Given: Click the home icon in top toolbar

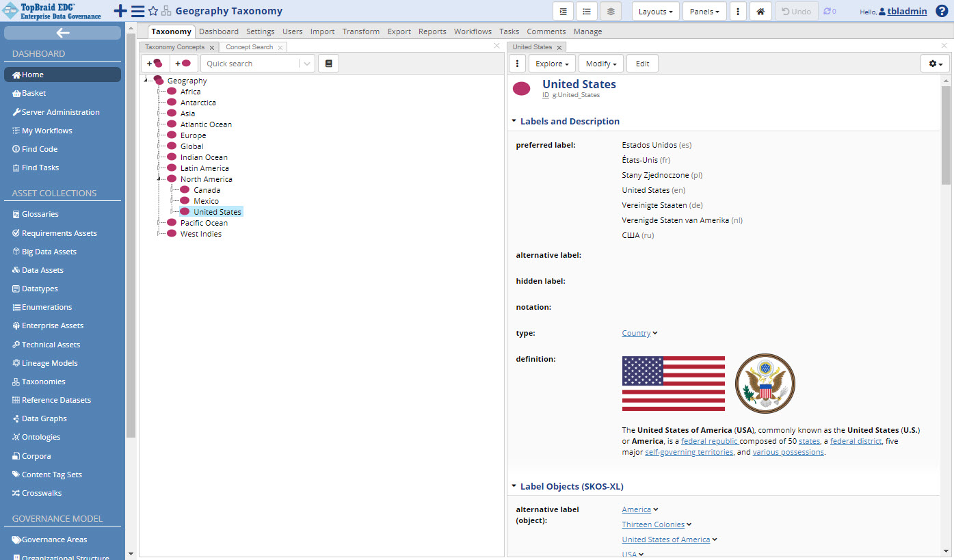Looking at the screenshot, I should (760, 12).
